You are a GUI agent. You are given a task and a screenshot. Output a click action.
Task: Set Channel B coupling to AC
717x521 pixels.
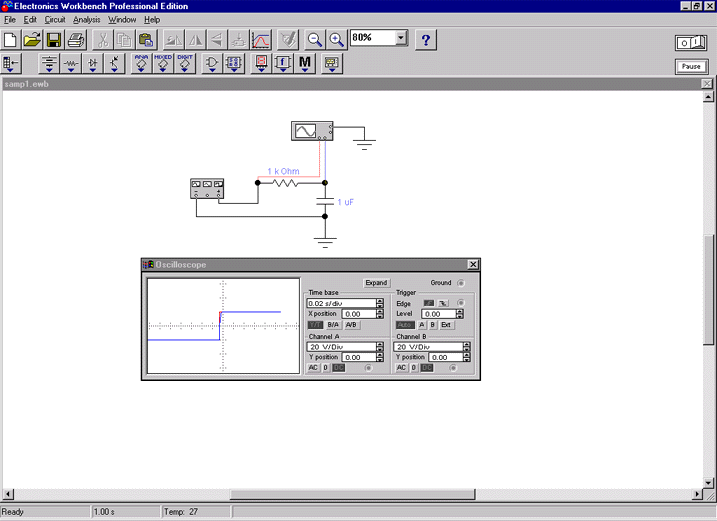401,368
